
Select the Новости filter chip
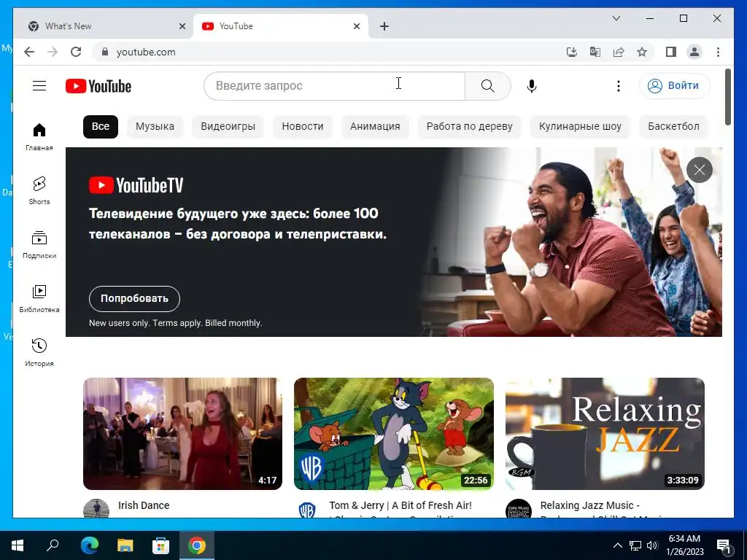point(303,127)
